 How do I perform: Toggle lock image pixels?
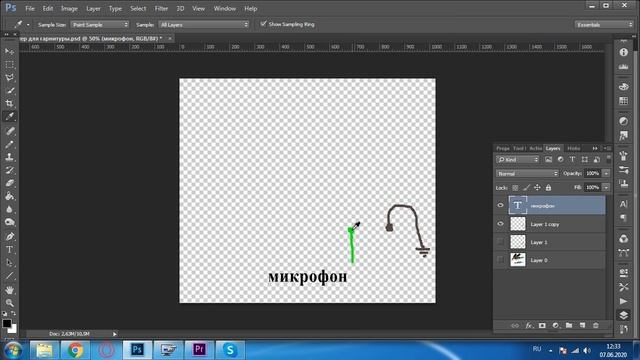527,188
